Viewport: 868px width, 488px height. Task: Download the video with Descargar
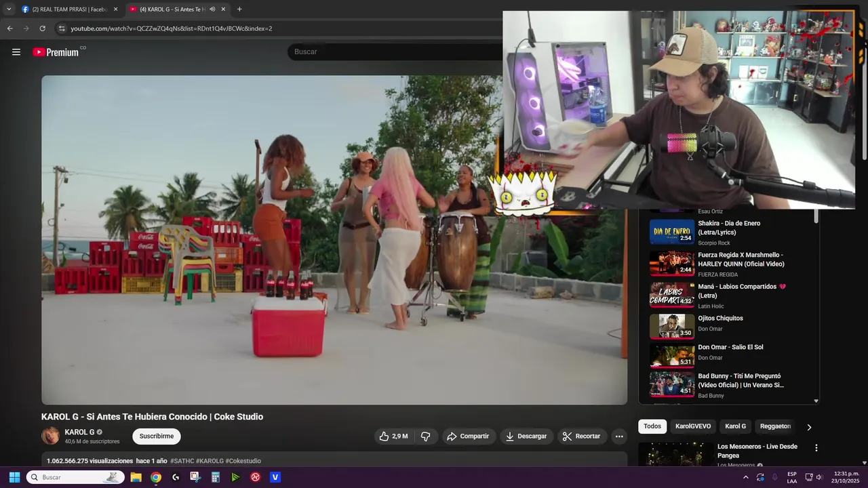526,436
